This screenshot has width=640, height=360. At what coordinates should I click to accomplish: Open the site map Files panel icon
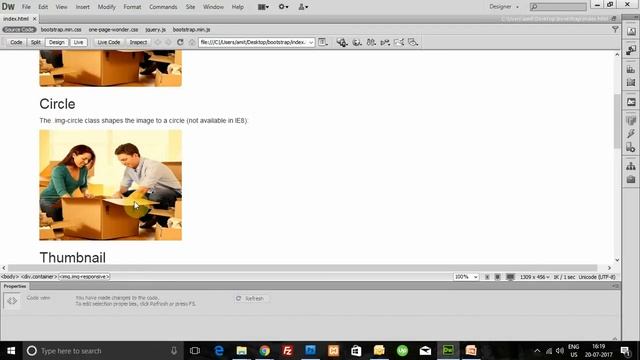point(631,166)
